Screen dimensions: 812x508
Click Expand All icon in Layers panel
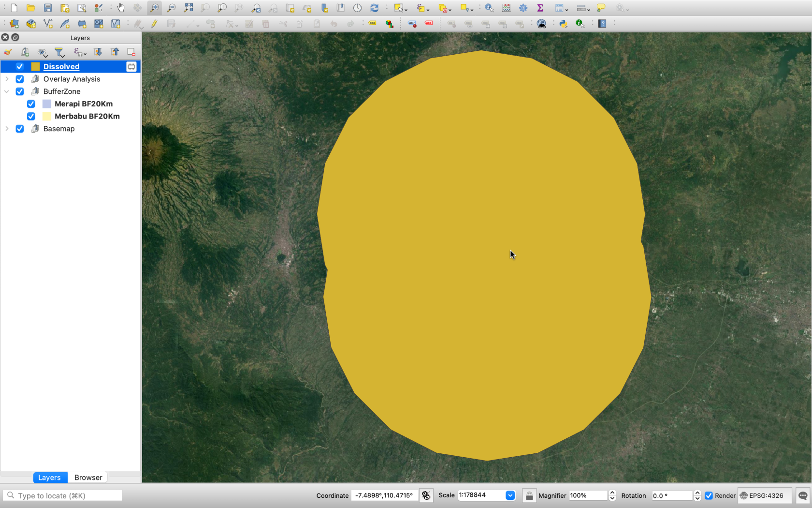[x=98, y=52]
